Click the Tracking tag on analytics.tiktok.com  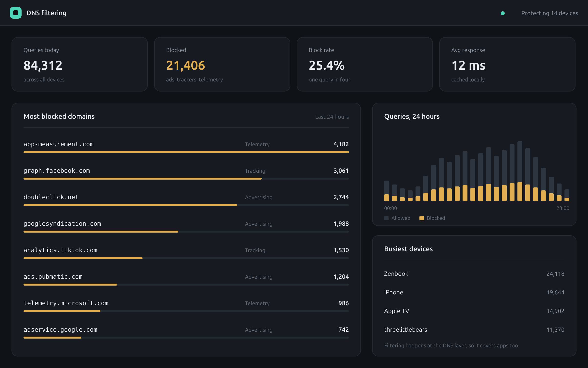(x=255, y=250)
